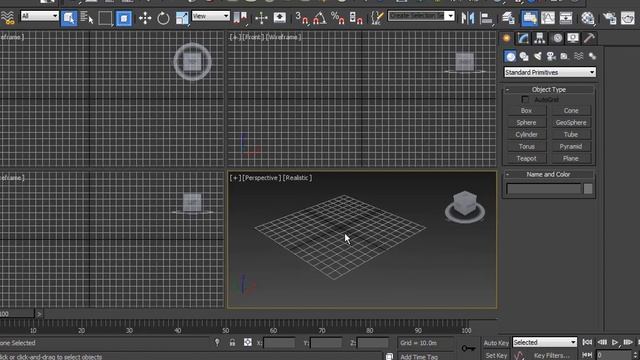This screenshot has height=360, width=640.
Task: Choose the Rectangular Selection Region tool
Action: [105, 18]
